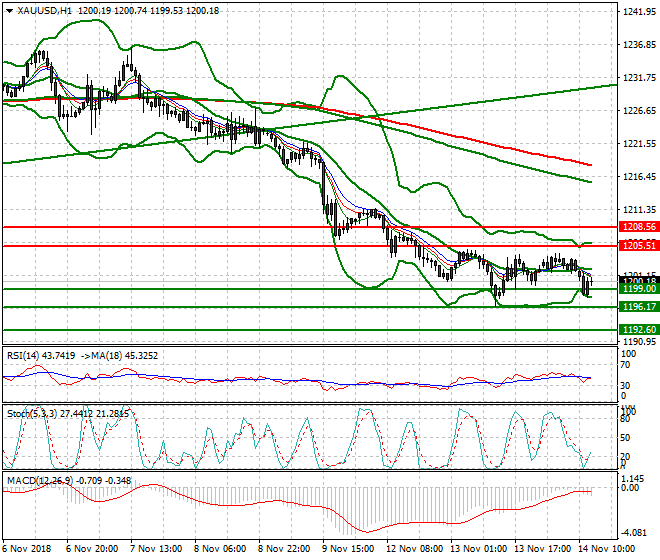Click the 1216.45 price axis value
This screenshot has height=560, width=660.
639,176
